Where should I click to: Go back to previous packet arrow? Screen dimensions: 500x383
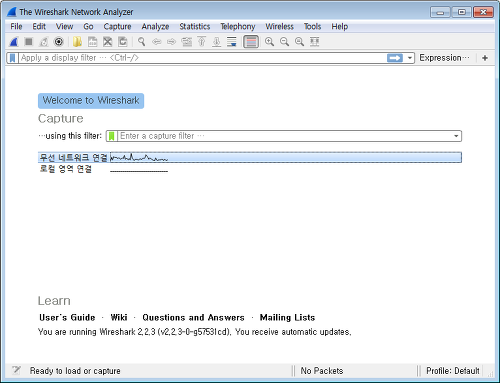pos(156,42)
